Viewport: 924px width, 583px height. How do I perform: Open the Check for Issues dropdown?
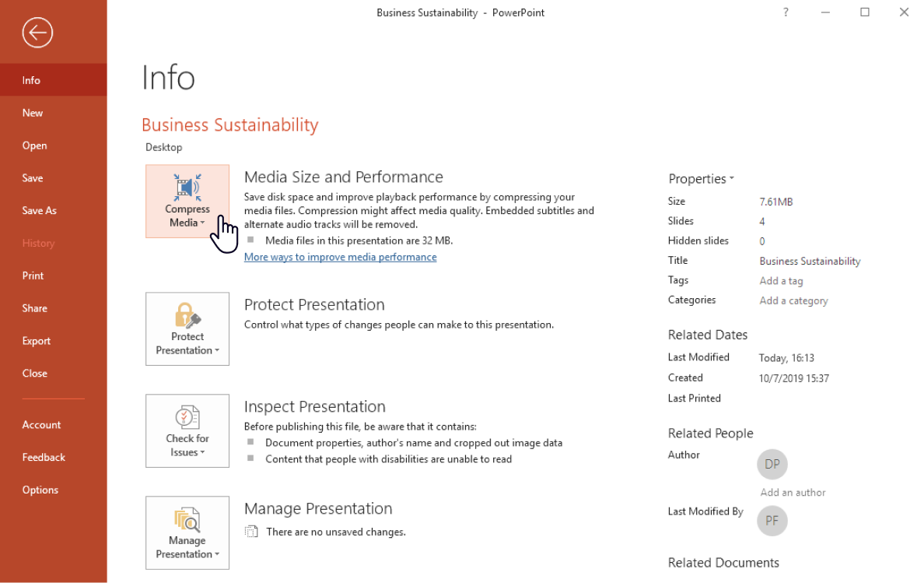tap(187, 431)
